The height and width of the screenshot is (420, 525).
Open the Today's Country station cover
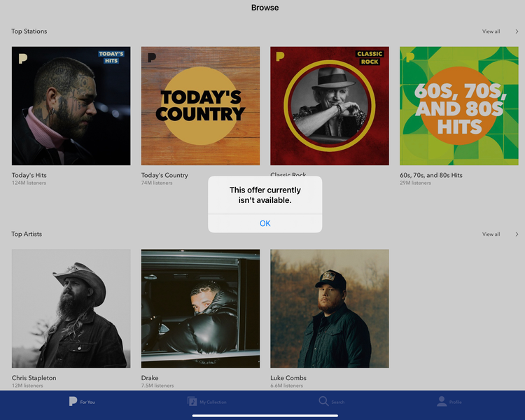200,106
